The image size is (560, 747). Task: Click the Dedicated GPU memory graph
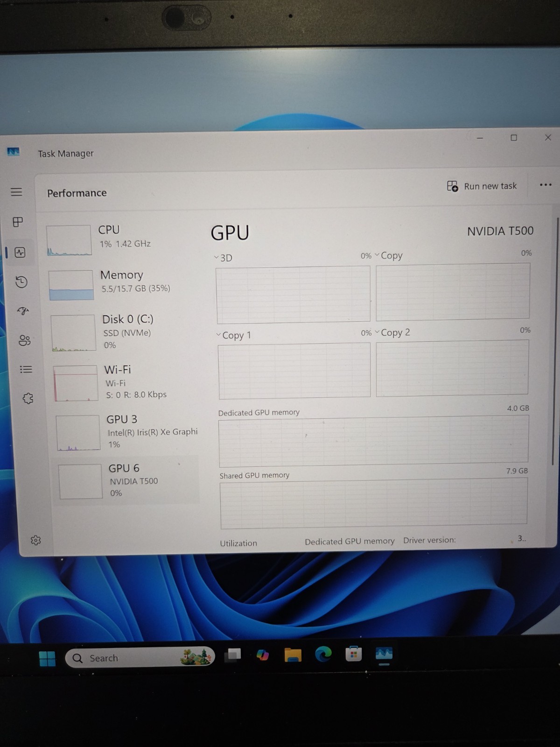373,441
